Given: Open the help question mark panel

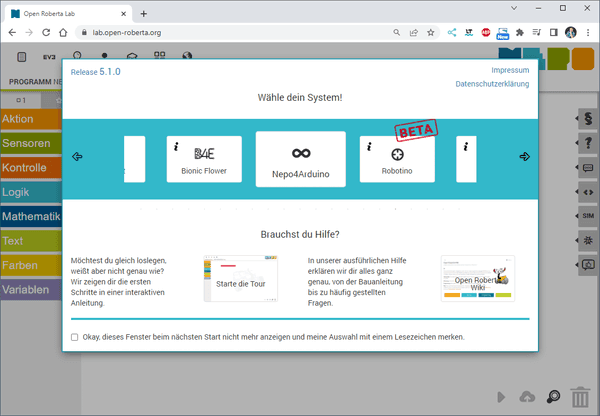Looking at the screenshot, I should (x=588, y=144).
